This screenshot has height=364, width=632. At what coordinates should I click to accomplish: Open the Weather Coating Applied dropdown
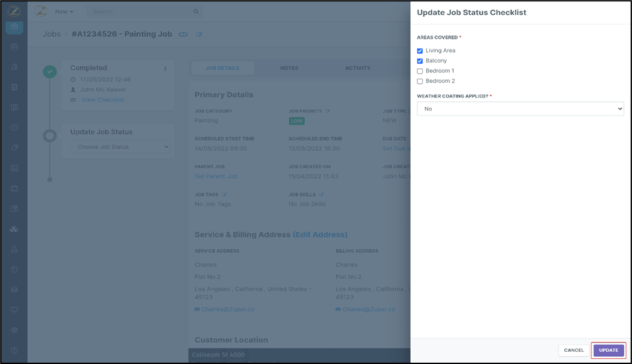[520, 109]
